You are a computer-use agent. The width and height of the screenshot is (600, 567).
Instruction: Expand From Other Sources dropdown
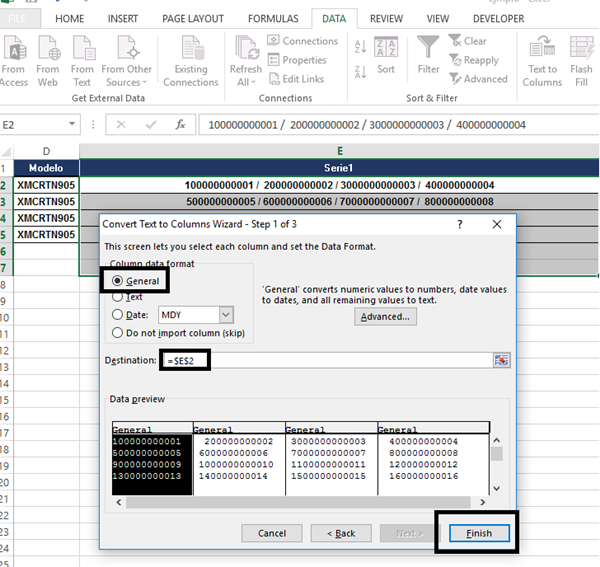pos(127,82)
